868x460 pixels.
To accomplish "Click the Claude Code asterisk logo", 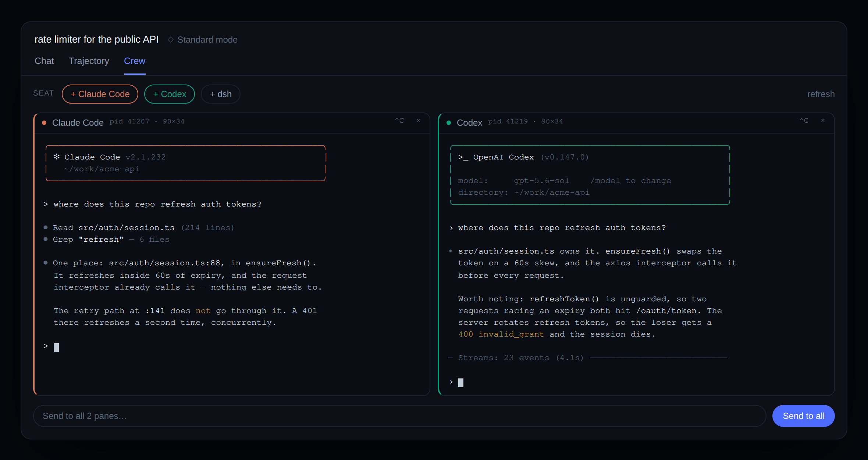I will pyautogui.click(x=57, y=157).
